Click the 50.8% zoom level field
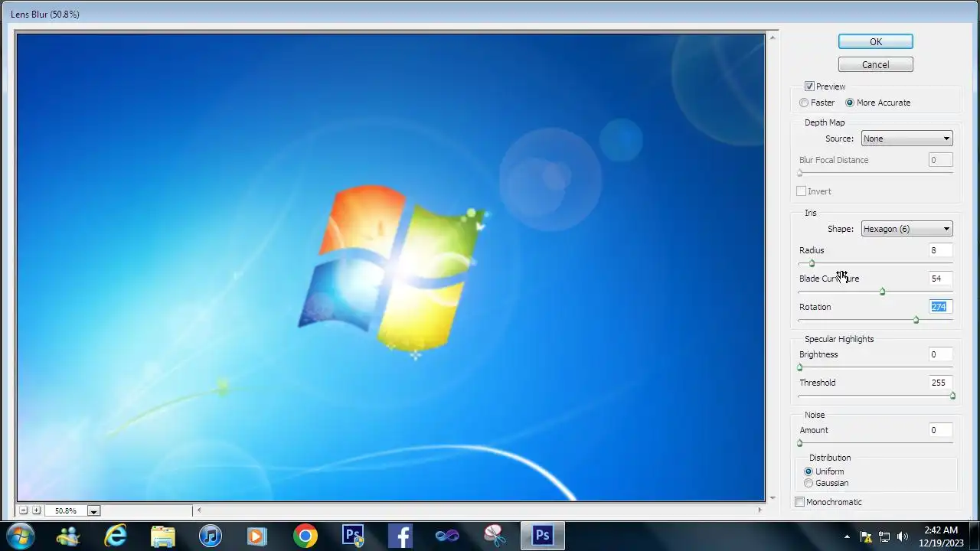The image size is (980, 551). (x=66, y=511)
